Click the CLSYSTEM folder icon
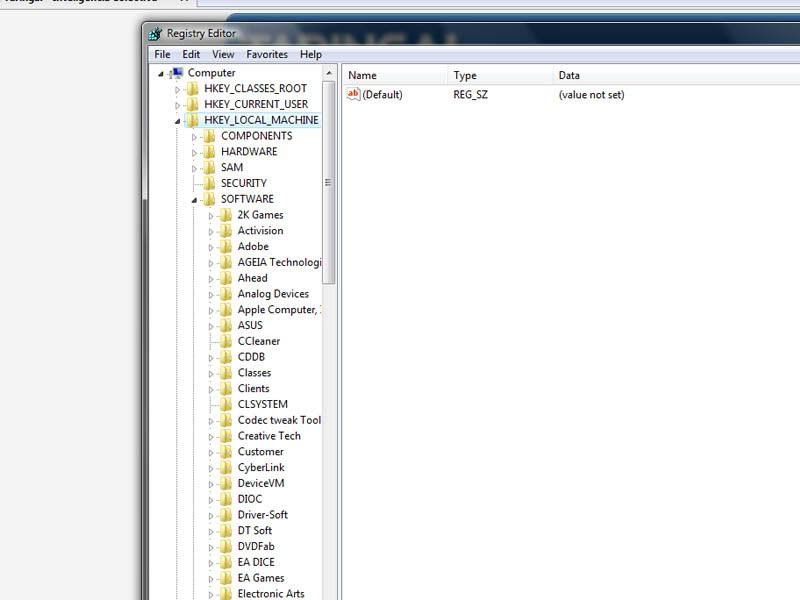 (226, 405)
